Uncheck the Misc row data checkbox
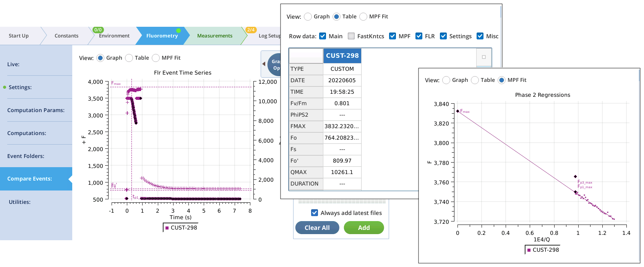This screenshot has height=267, width=644. coord(480,36)
